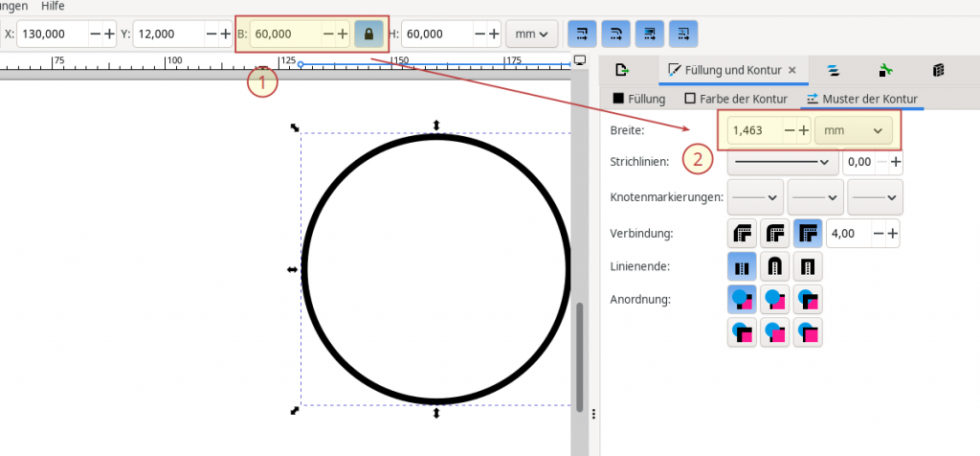The width and height of the screenshot is (980, 456).
Task: Open the export dock tab icon
Action: click(x=621, y=70)
